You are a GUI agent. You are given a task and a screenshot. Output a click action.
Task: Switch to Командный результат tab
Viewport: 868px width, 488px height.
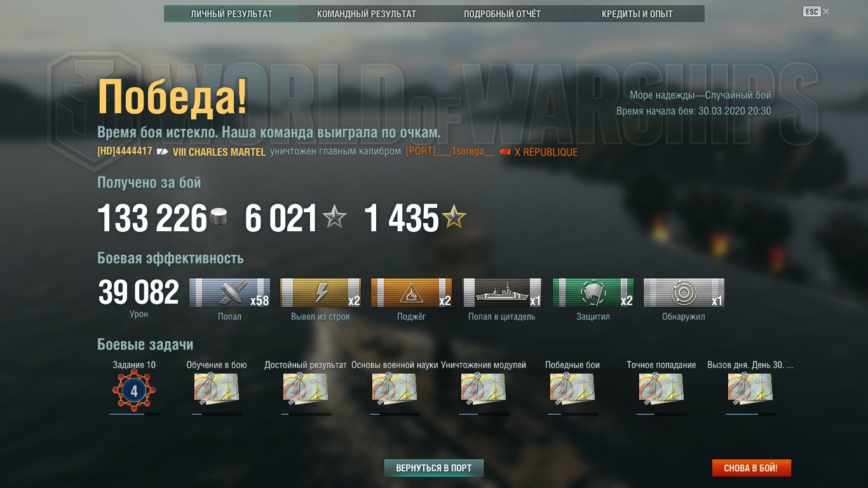[367, 14]
